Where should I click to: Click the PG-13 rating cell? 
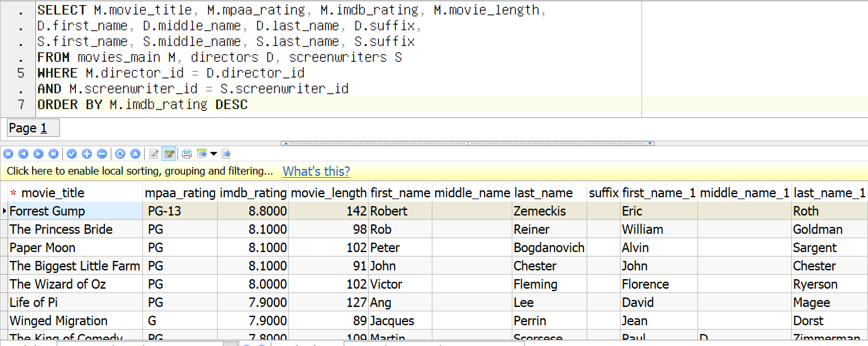181,211
